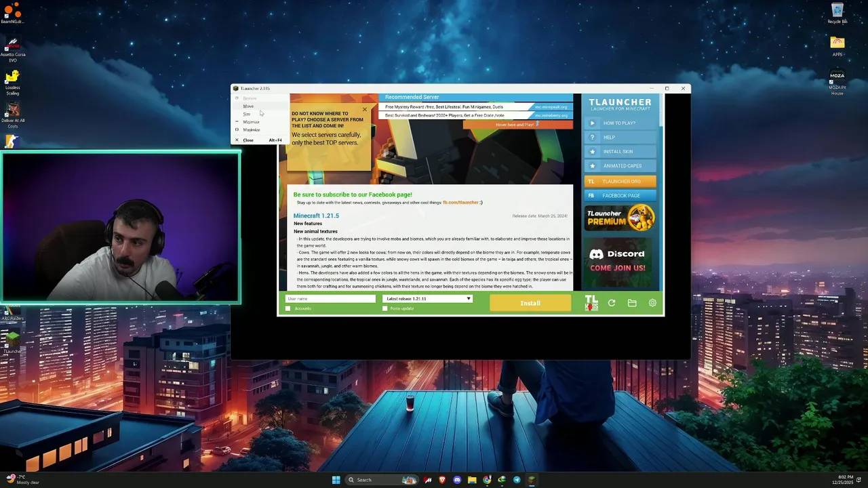Open the TL Mods icon
Image resolution: width=868 pixels, height=488 pixels.
[591, 303]
